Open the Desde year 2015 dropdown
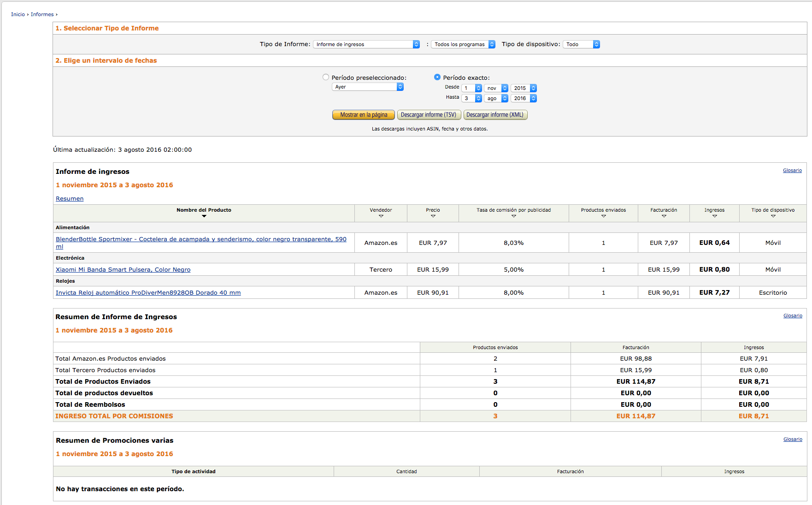 (x=524, y=88)
